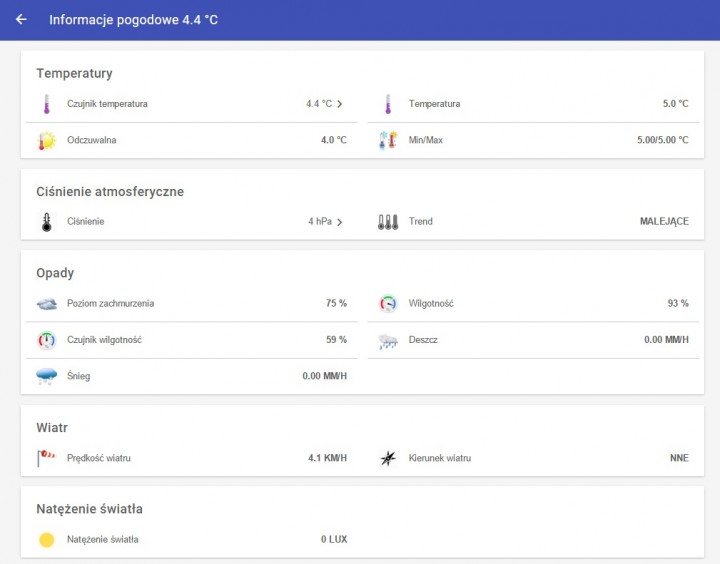
Task: Go back using the arrow in header
Action: pyautogui.click(x=21, y=19)
